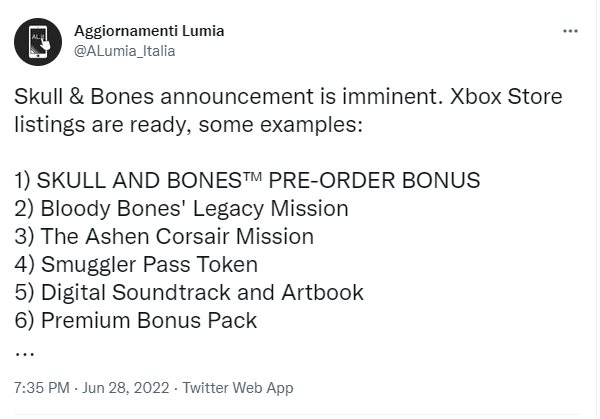Click the 7:35 PM timestamp
The image size is (600, 419).
pos(42,388)
